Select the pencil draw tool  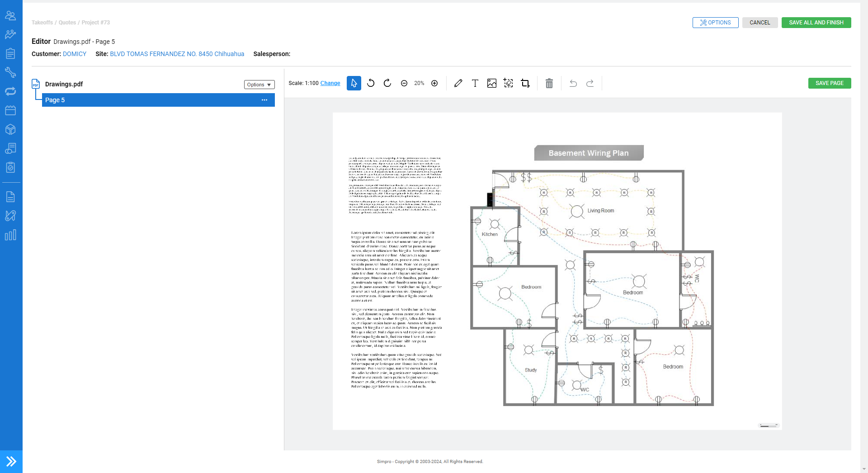click(x=458, y=83)
